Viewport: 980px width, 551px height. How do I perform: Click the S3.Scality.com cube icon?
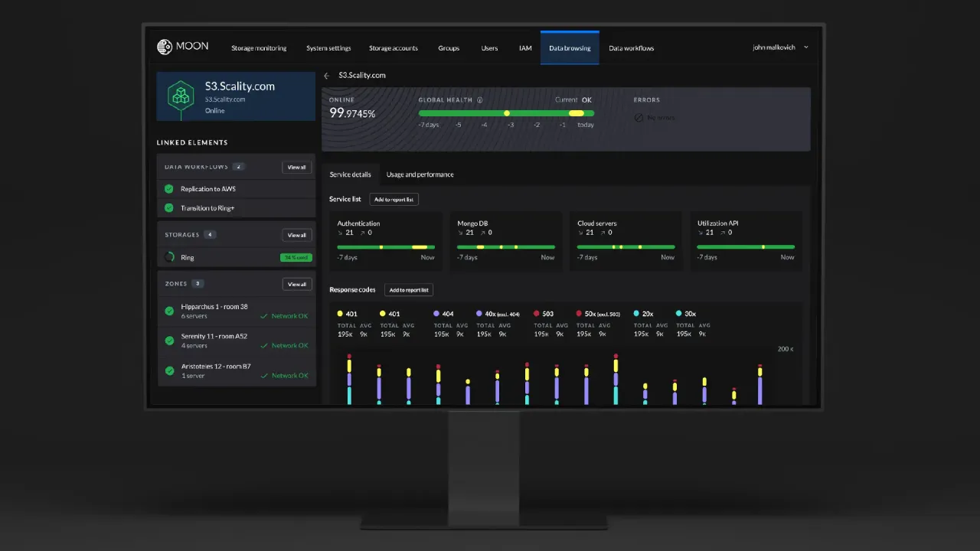[x=181, y=96]
